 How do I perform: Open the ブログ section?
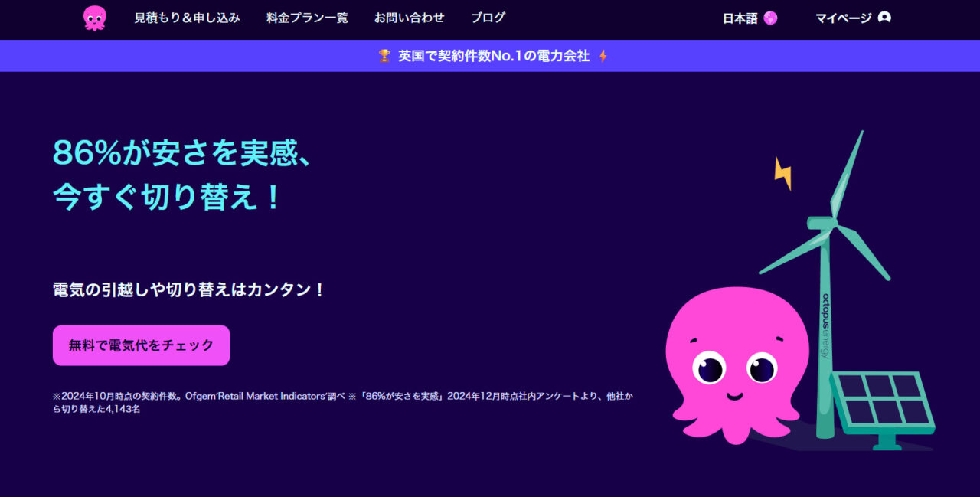pos(488,17)
